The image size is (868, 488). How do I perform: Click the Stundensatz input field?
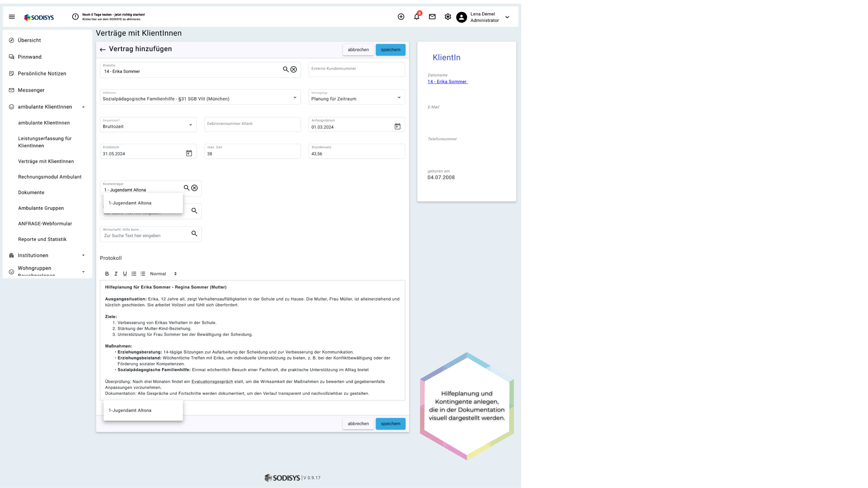point(356,154)
